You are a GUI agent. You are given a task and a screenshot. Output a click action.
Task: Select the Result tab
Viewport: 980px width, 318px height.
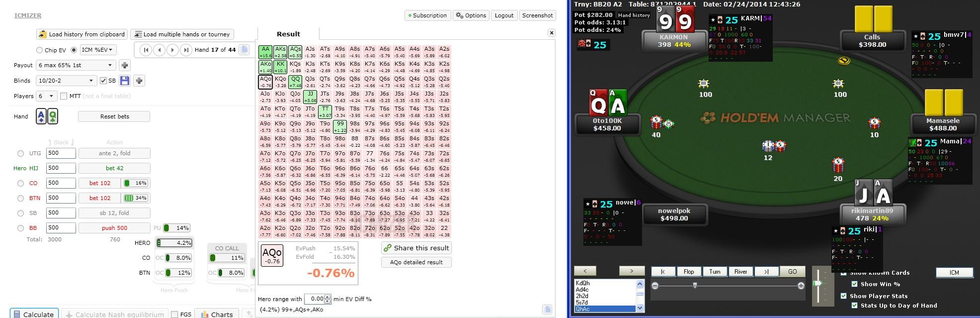(x=288, y=34)
